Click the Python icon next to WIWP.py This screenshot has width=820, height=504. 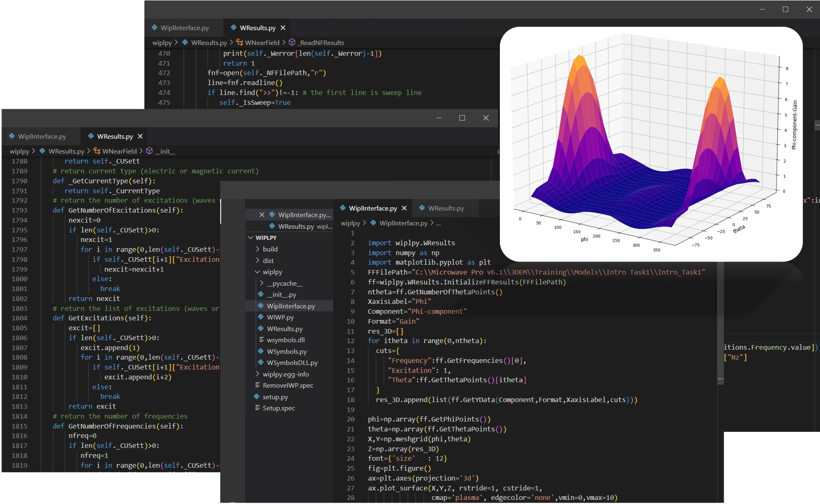261,317
